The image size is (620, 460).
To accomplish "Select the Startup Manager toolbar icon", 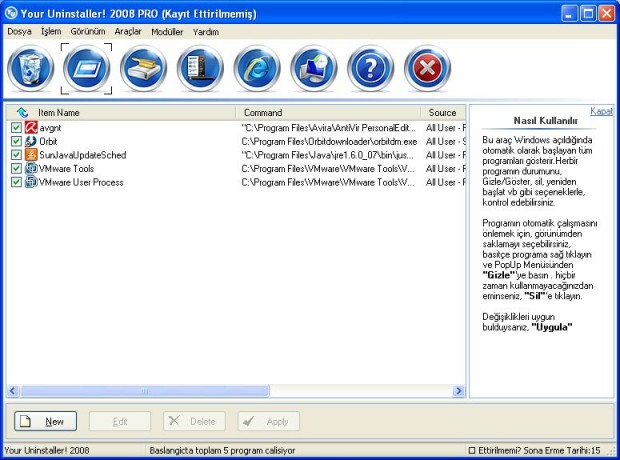I will tap(87, 68).
